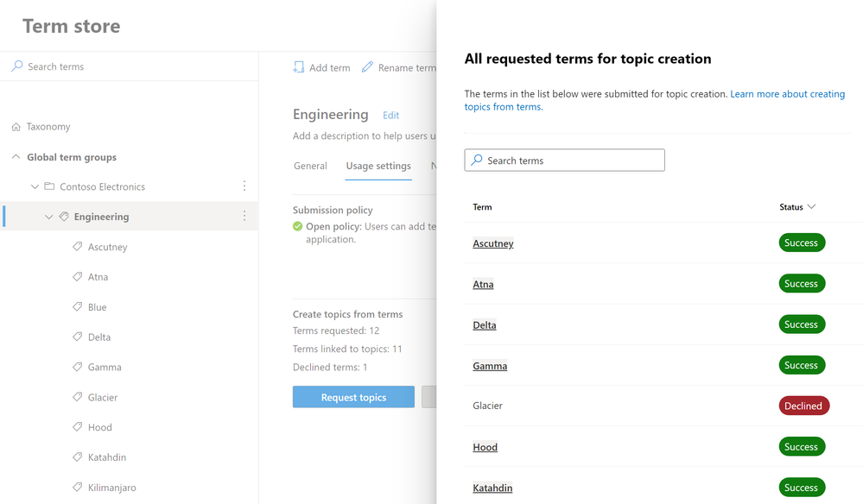Open the Status sort dropdown

pos(810,207)
